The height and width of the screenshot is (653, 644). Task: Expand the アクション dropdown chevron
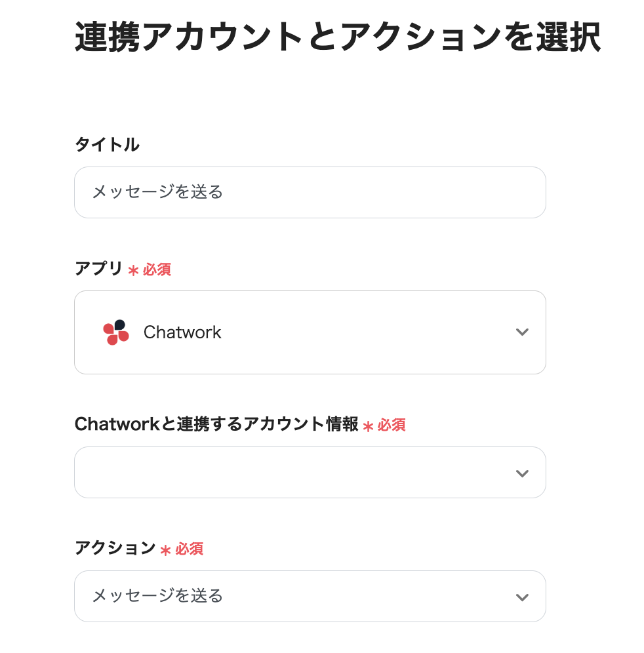[522, 597]
